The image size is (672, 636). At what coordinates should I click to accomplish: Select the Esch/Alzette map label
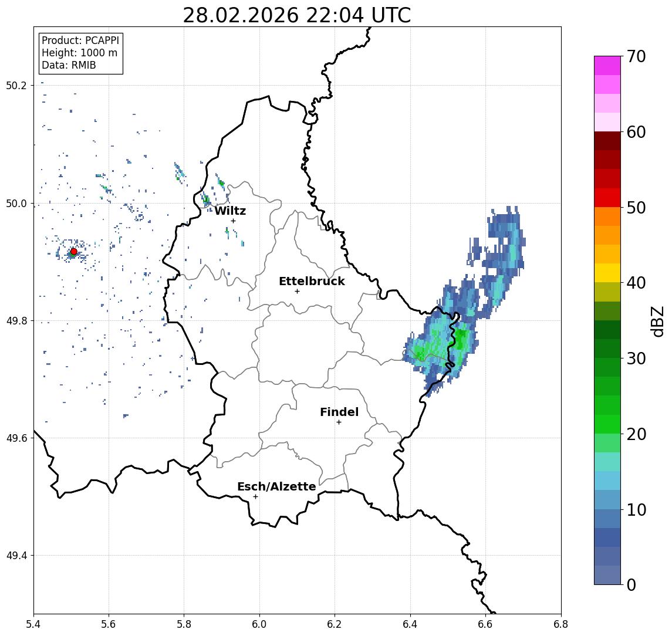pyautogui.click(x=276, y=486)
